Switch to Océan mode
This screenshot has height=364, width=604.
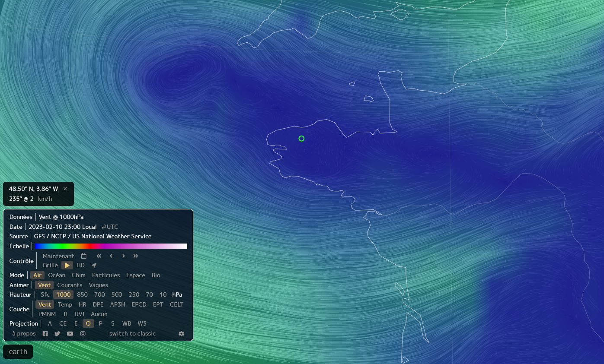coord(57,275)
